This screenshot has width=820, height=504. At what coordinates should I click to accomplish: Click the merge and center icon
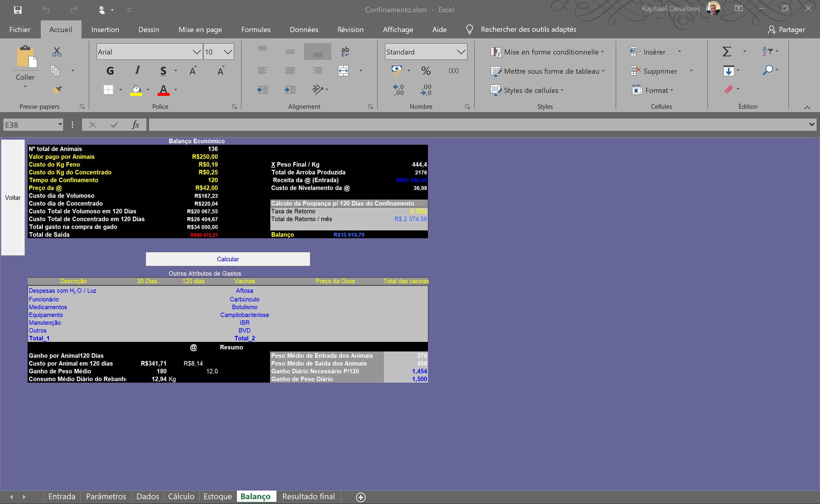[343, 71]
